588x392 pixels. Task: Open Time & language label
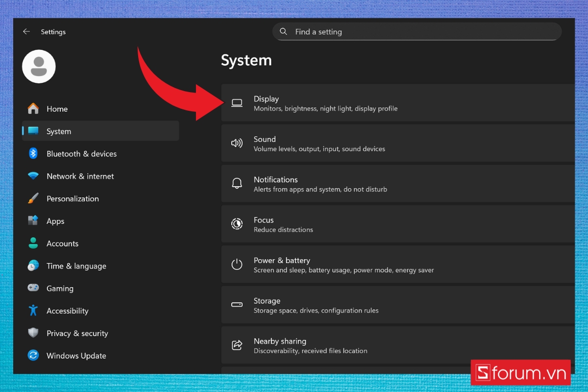[76, 266]
